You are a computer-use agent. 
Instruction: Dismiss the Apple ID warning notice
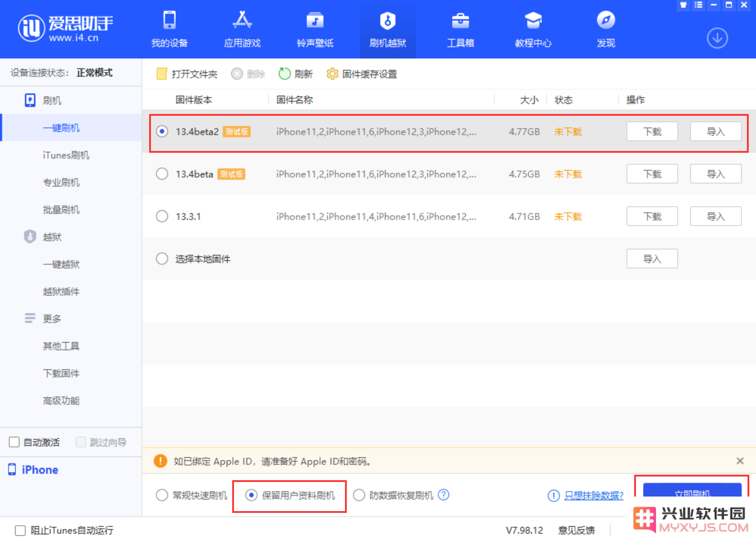click(740, 461)
